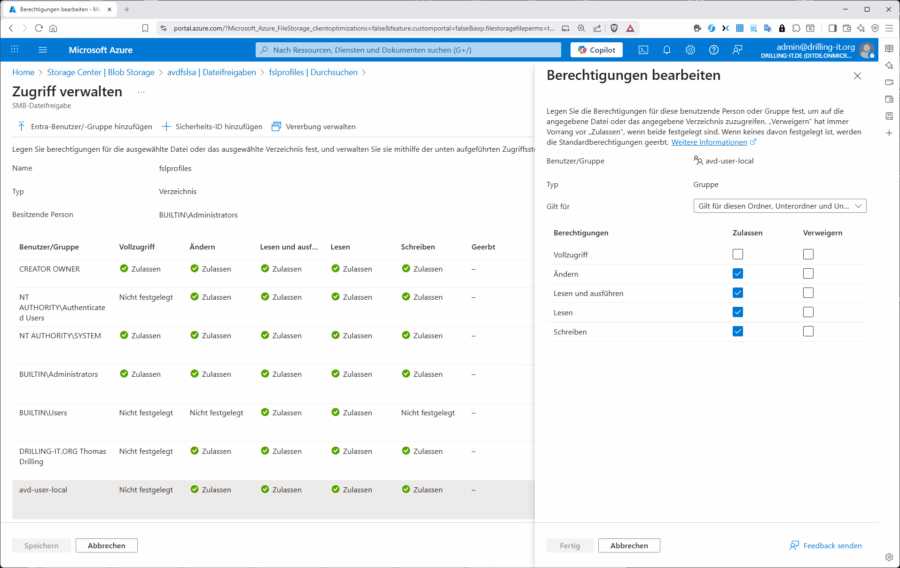Check Vollzugriff Zulassen checkbox
Screen dimensions: 900x568
(738, 254)
